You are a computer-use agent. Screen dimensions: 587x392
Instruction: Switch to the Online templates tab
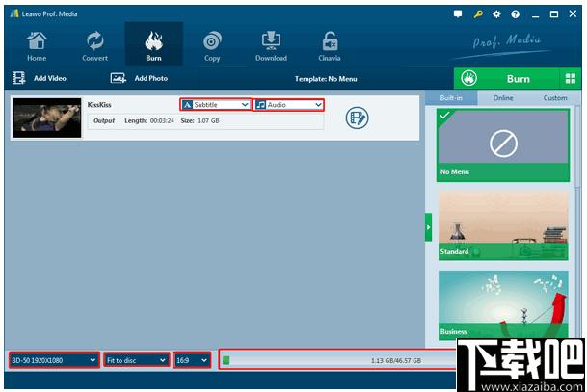point(503,98)
